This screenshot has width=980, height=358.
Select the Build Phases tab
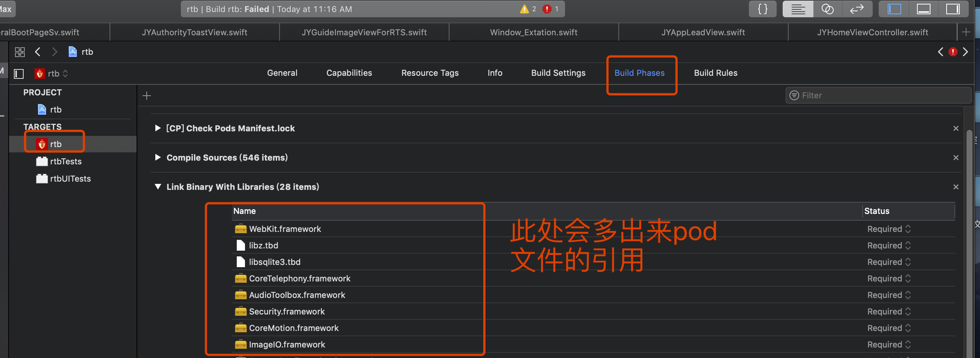(x=639, y=73)
